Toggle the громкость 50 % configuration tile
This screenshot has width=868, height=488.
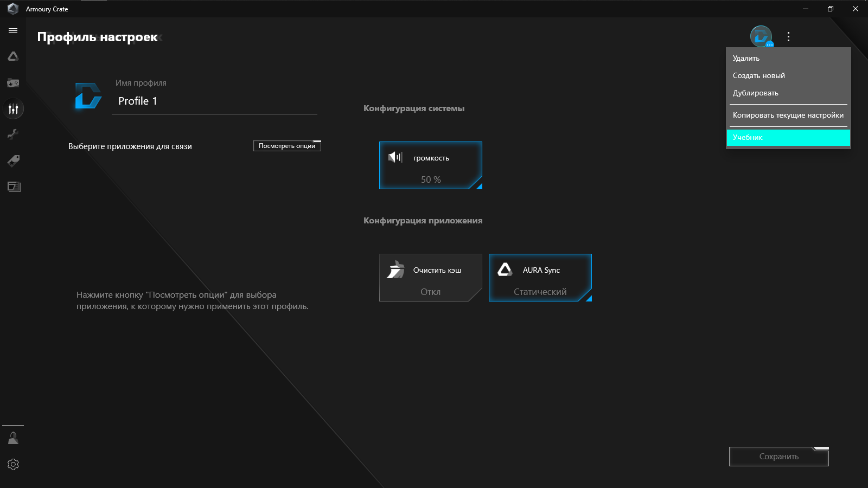click(x=431, y=165)
